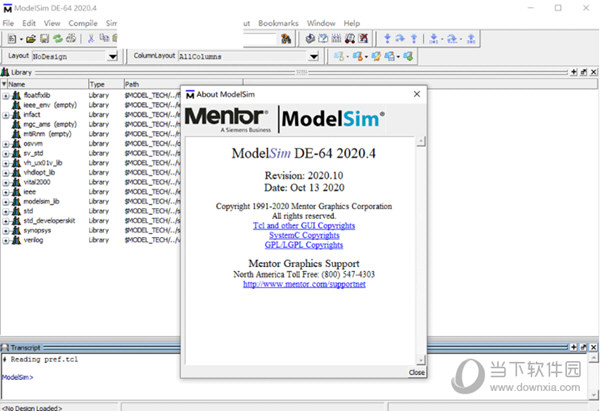The height and width of the screenshot is (411, 600).
Task: Click the Copy toolbar icon
Action: 104,38
